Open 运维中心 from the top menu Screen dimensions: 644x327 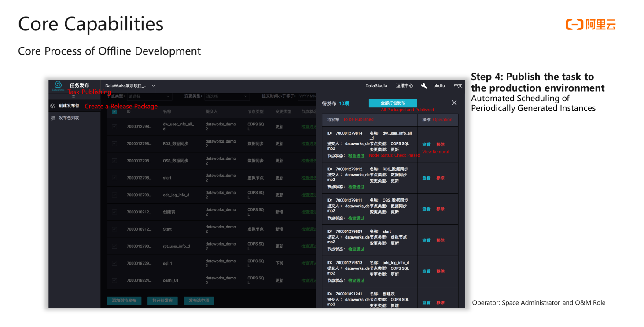tap(404, 86)
